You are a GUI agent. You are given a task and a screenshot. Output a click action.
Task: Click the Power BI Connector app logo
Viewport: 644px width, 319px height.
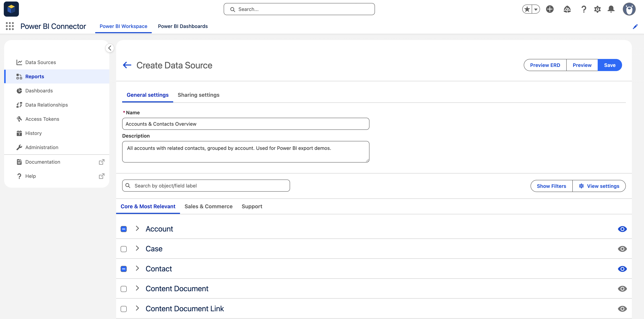tap(11, 9)
